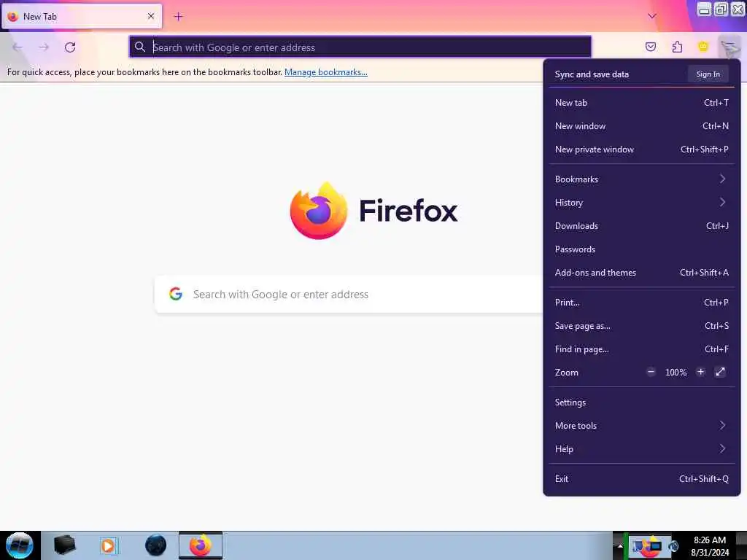This screenshot has width=747, height=560.
Task: Click the Google search box on page
Action: pos(349,295)
